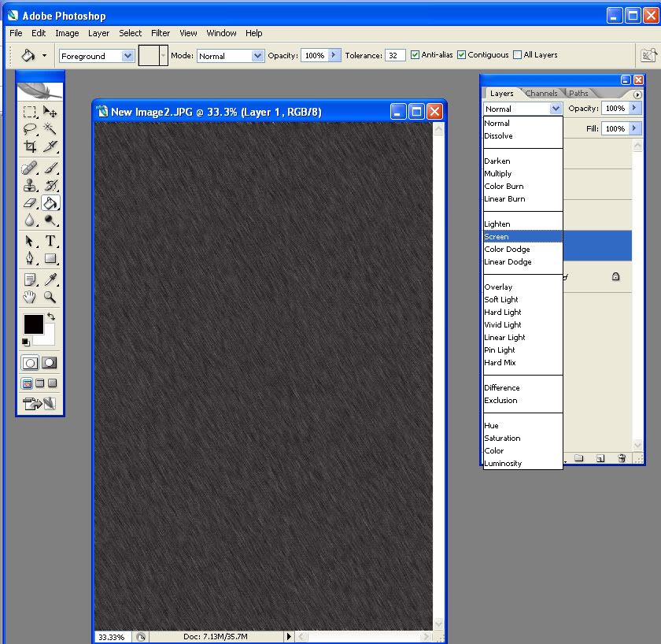Screen dimensions: 661x644
Task: Select the Horizontal Type tool
Action: (50, 241)
